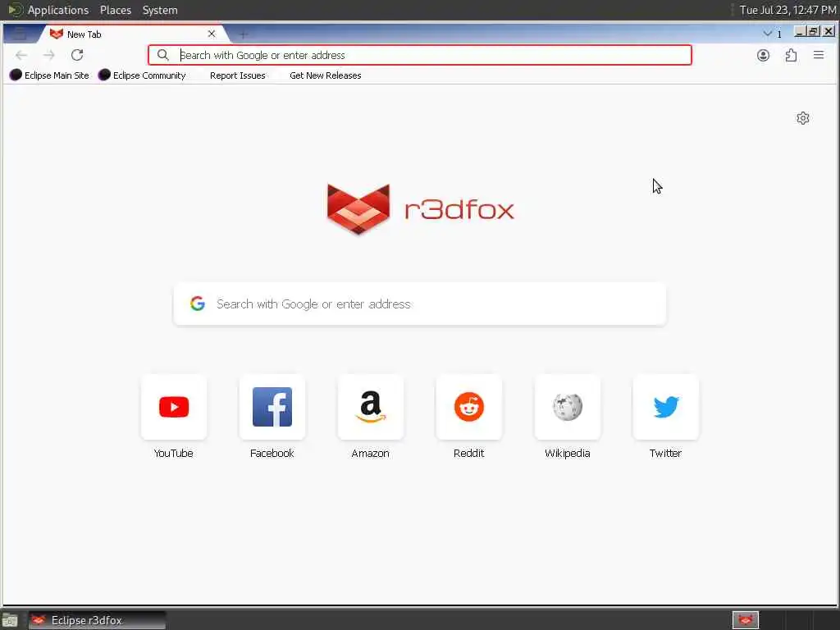Open the extensions puzzle icon
This screenshot has width=840, height=630.
[x=791, y=55]
